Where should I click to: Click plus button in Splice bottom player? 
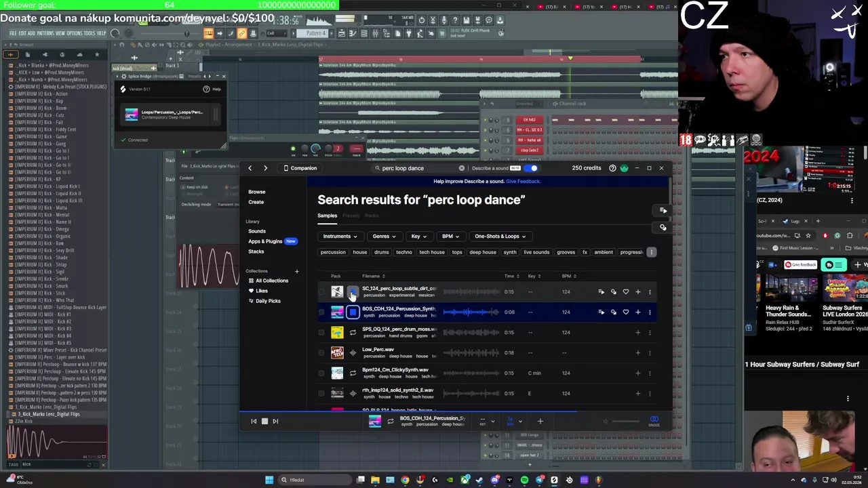[x=540, y=422]
